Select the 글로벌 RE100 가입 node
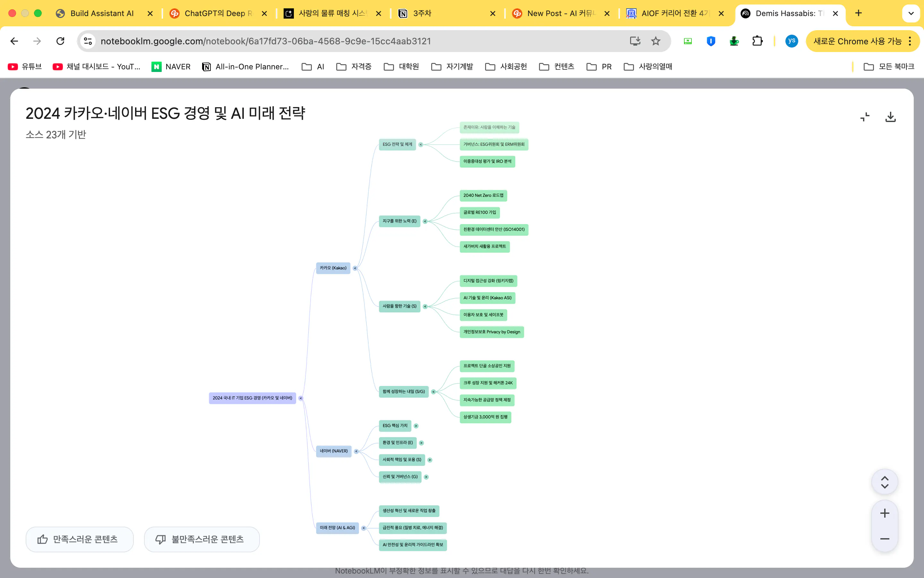This screenshot has width=924, height=578. [x=480, y=213]
